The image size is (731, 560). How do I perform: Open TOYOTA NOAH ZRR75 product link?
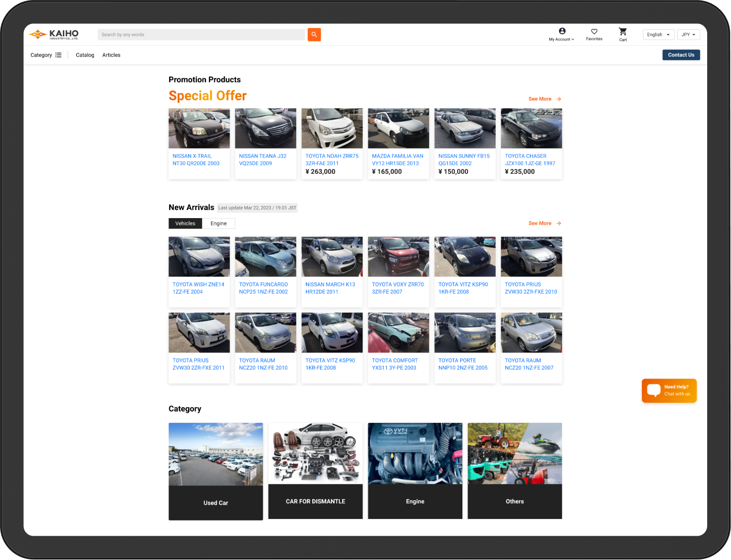click(332, 160)
